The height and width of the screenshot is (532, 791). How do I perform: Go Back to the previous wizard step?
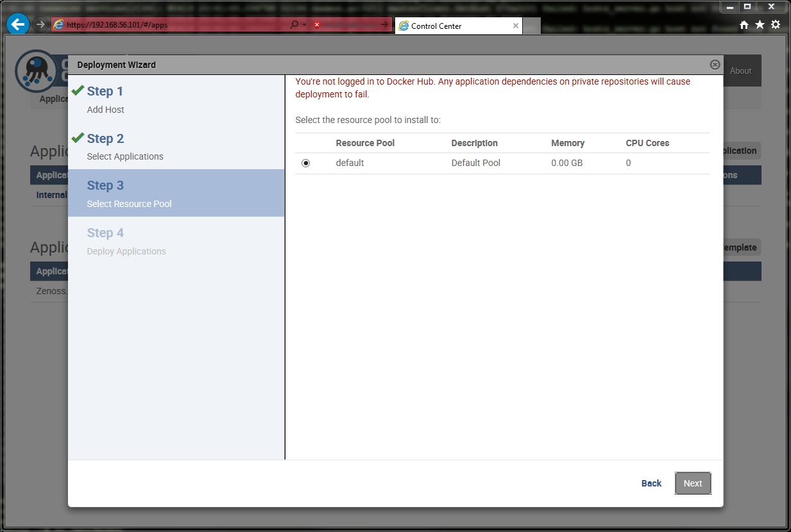651,483
